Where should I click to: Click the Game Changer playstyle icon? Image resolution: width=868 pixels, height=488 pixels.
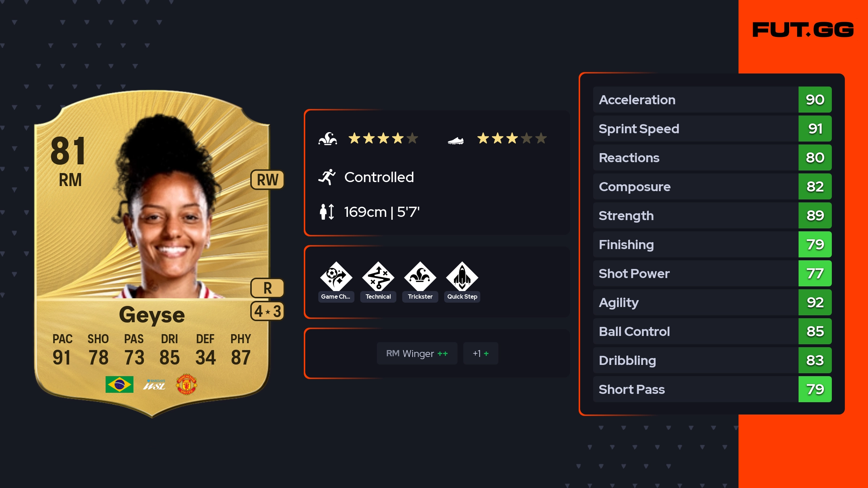coord(336,276)
